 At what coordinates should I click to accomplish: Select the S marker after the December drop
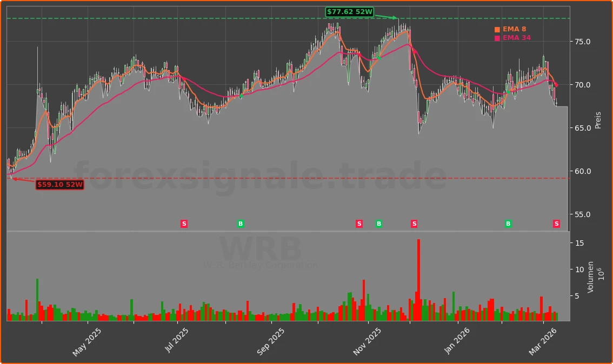click(x=414, y=223)
